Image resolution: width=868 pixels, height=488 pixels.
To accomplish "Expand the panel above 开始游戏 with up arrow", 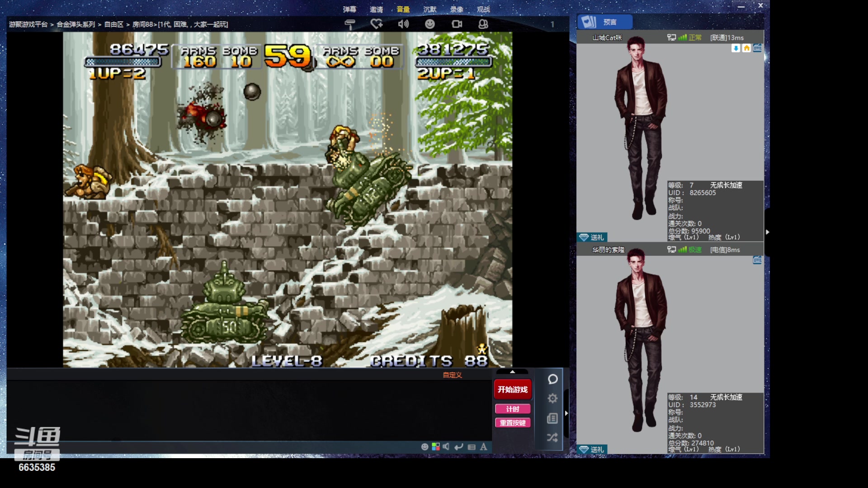I will click(512, 372).
